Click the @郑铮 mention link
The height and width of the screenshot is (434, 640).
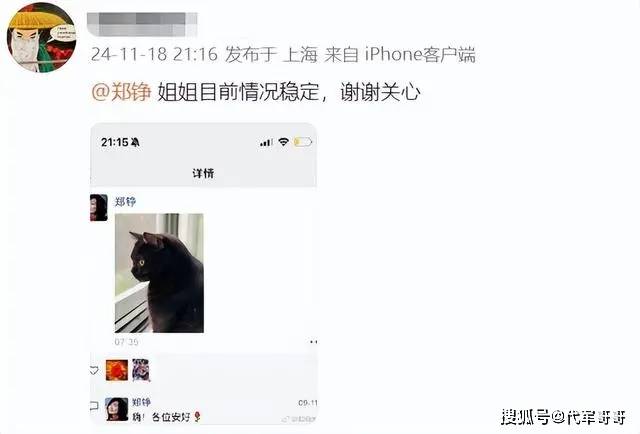pyautogui.click(x=122, y=91)
